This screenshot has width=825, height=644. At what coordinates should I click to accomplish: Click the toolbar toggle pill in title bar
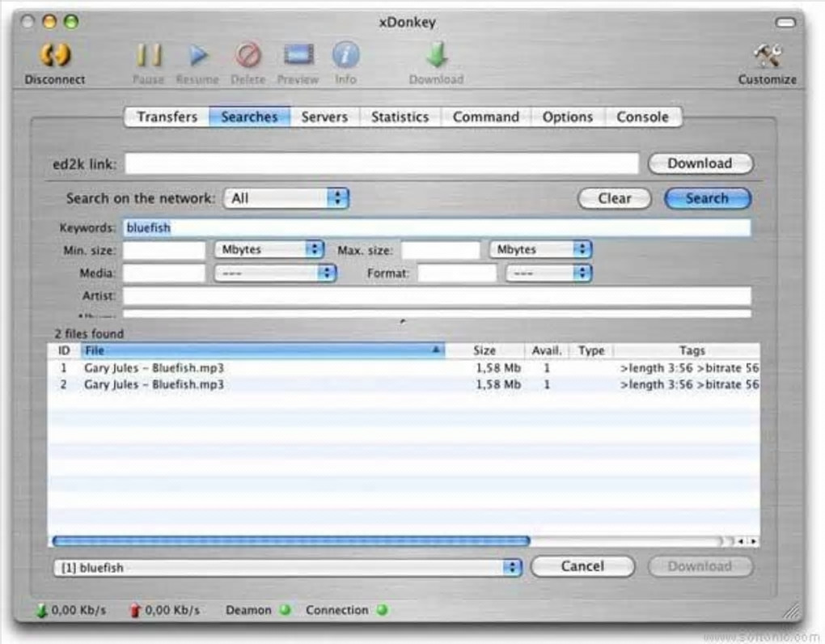tap(785, 22)
